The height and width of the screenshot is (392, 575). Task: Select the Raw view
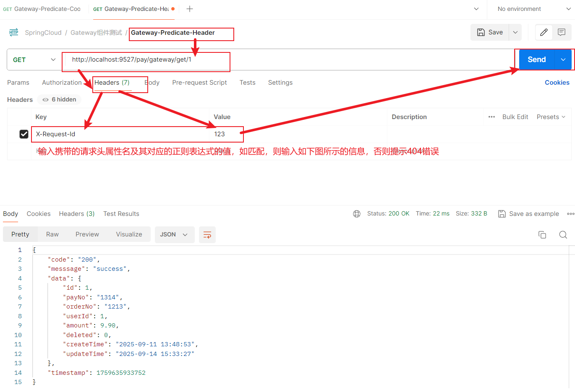tap(52, 234)
